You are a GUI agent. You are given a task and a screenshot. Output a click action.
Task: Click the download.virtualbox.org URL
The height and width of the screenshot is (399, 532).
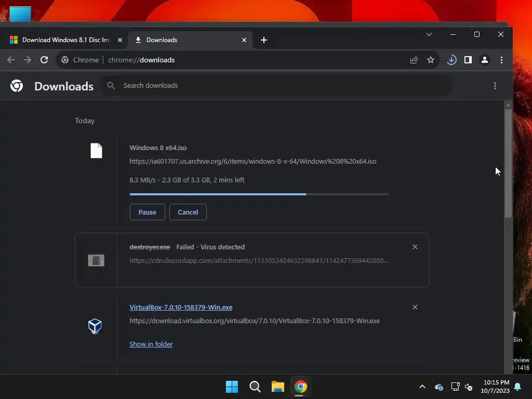coord(255,321)
